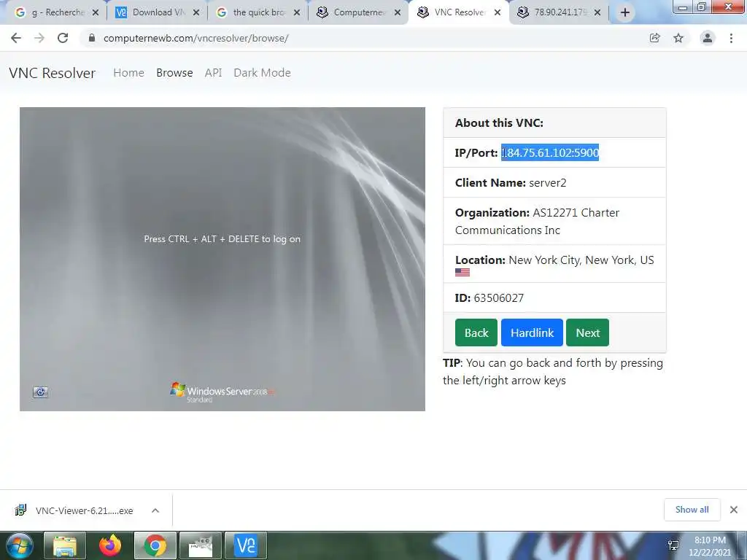Expand the download item options chevron
Screen dimensions: 747x560
point(155,510)
